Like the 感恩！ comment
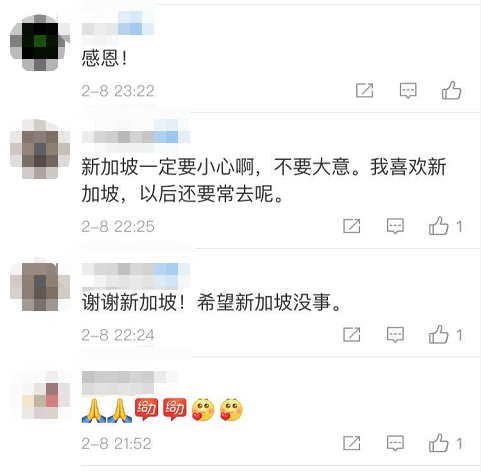The image size is (481, 472). click(x=451, y=90)
